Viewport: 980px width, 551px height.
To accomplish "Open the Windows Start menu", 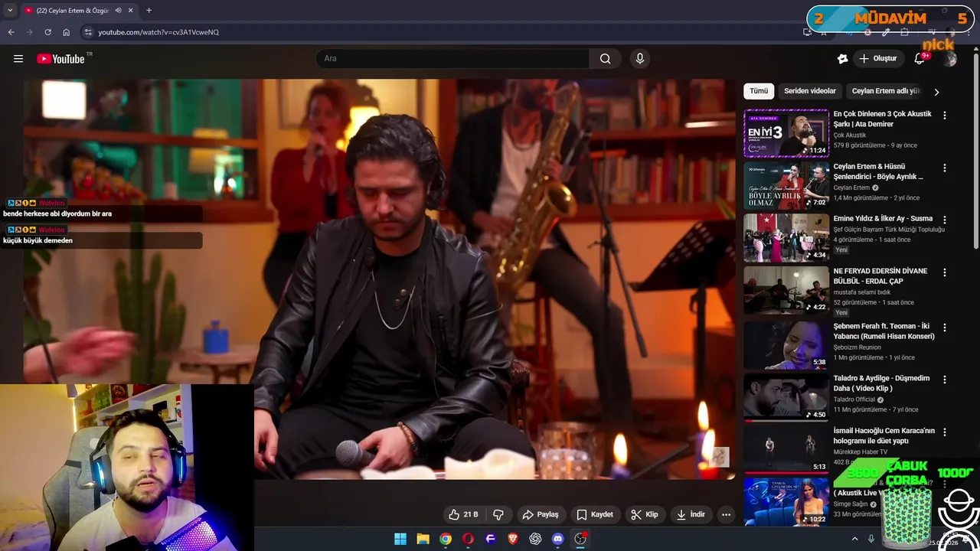I will (400, 539).
